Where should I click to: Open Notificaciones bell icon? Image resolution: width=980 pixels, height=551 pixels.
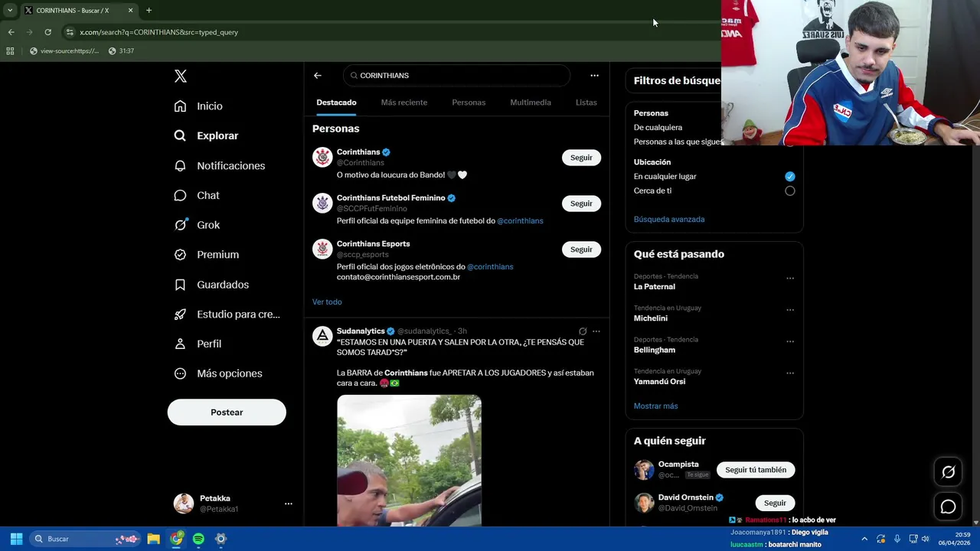180,165
